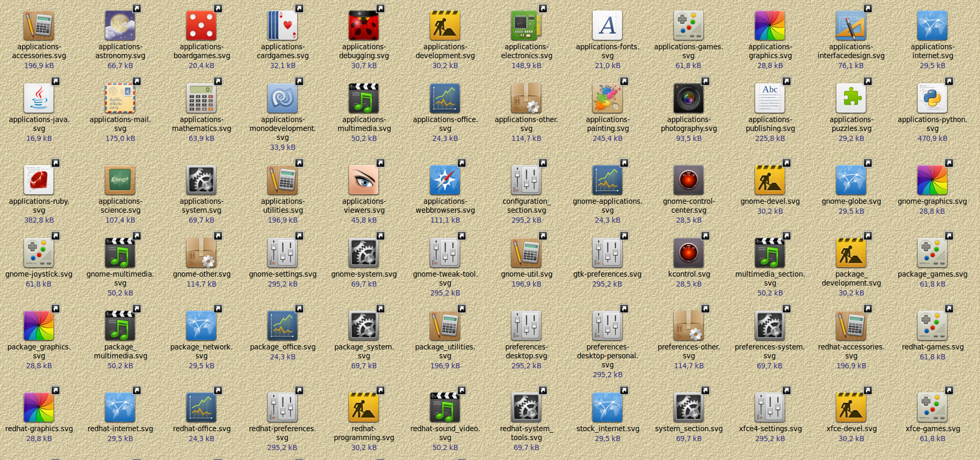This screenshot has height=460, width=980.
Task: Select the package_network.svg globe icon
Action: 201,325
